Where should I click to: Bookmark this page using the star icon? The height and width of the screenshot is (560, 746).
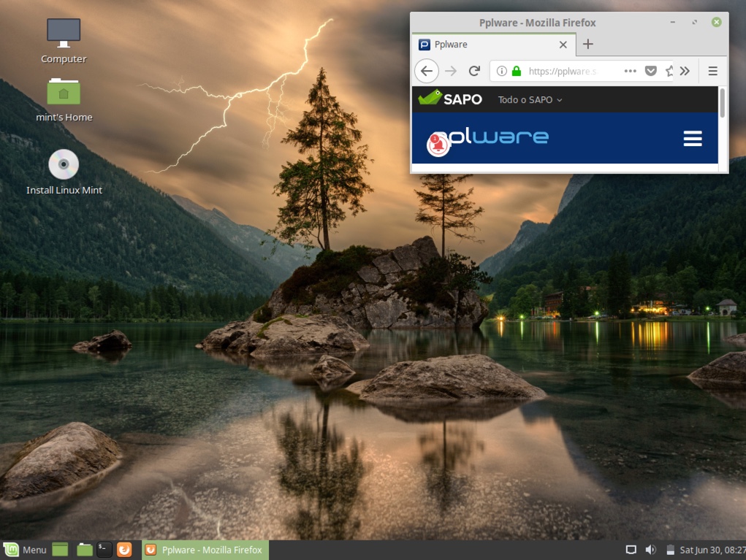point(668,71)
